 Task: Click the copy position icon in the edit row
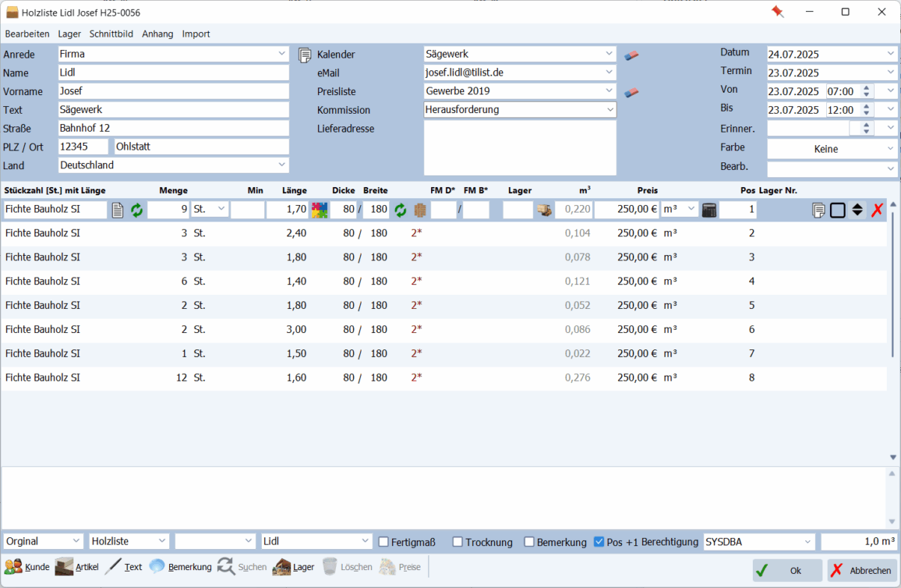pos(819,210)
